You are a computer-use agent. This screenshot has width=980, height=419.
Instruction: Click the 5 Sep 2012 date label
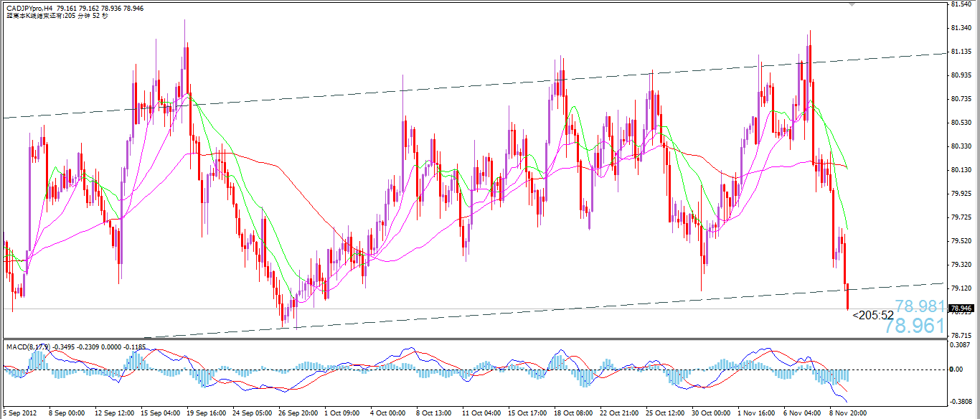[20, 413]
